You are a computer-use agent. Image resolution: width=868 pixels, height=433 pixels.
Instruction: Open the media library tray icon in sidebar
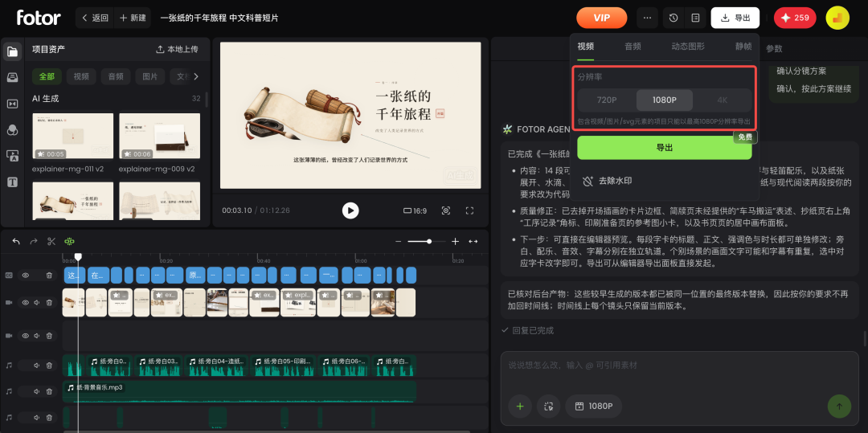tap(12, 78)
